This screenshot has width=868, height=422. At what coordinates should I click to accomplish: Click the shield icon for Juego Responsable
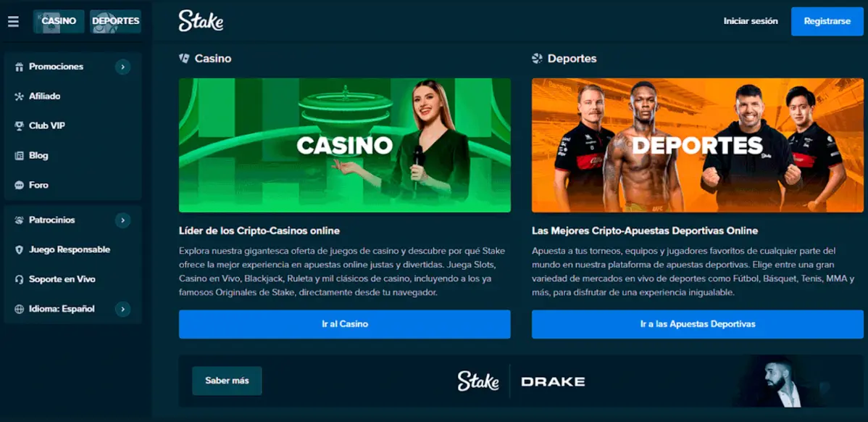coord(19,249)
